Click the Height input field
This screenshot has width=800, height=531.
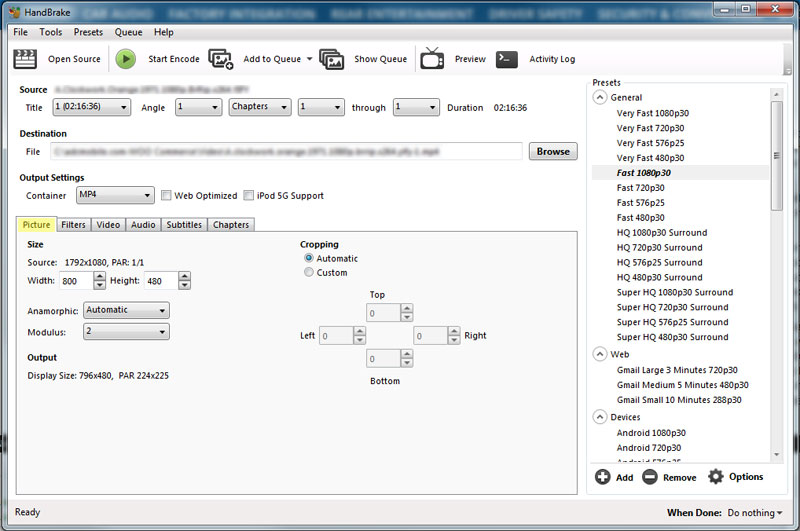pos(161,281)
